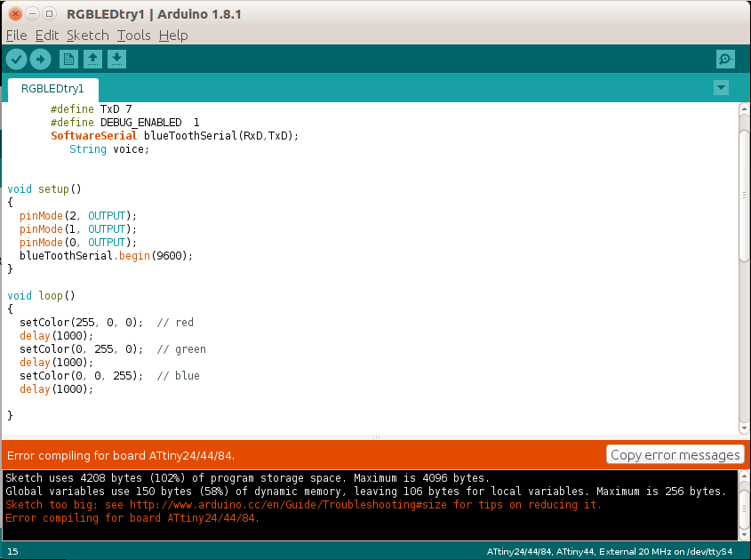Click the '#define TxD 7' line

coord(91,109)
